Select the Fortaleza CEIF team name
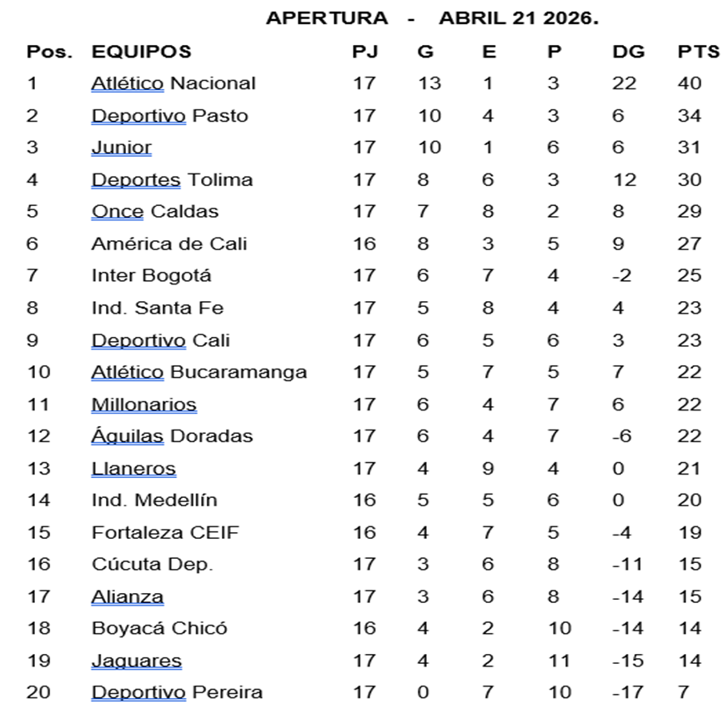728x714 pixels. 165,532
